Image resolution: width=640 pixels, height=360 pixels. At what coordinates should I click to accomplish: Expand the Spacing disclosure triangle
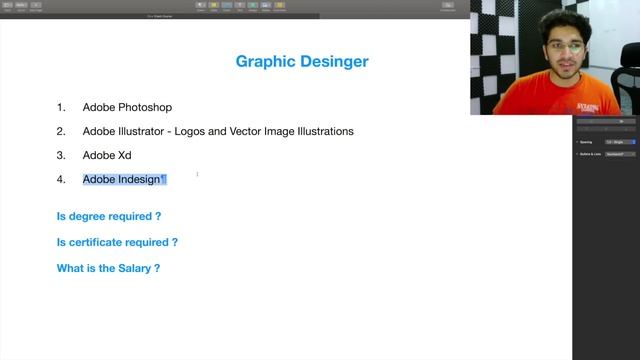click(577, 142)
